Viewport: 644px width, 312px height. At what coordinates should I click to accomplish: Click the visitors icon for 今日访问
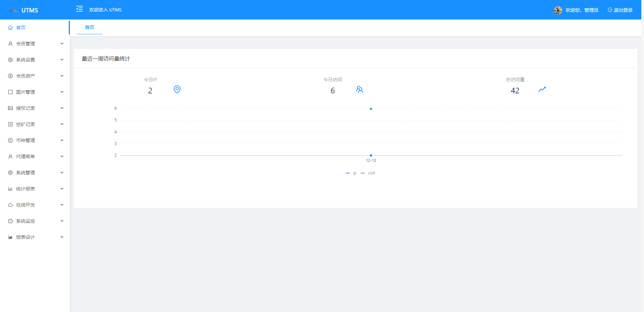(360, 89)
